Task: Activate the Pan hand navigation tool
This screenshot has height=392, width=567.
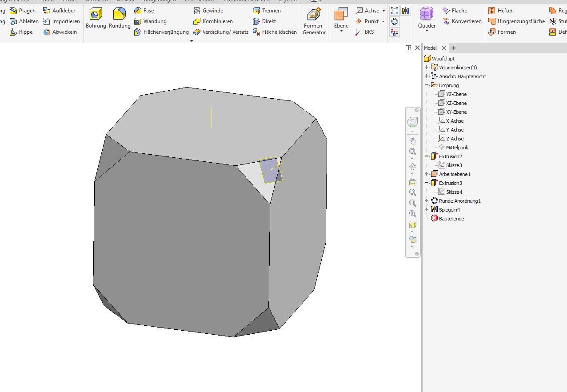Action: pyautogui.click(x=413, y=141)
